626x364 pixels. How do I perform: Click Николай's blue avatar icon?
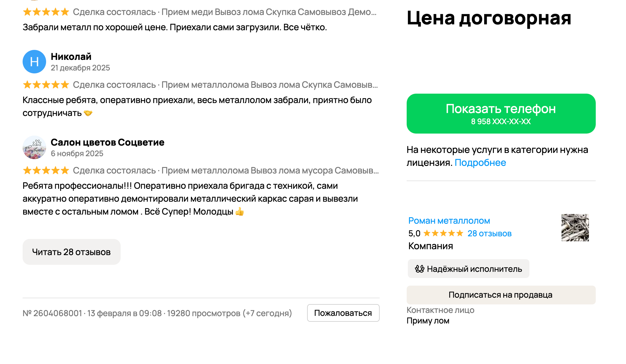tap(34, 62)
